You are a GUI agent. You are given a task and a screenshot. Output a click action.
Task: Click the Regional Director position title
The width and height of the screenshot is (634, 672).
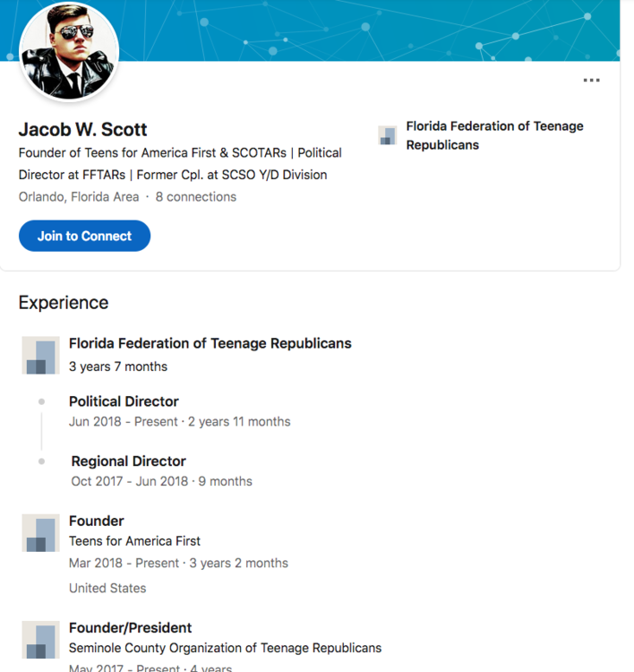point(128,461)
